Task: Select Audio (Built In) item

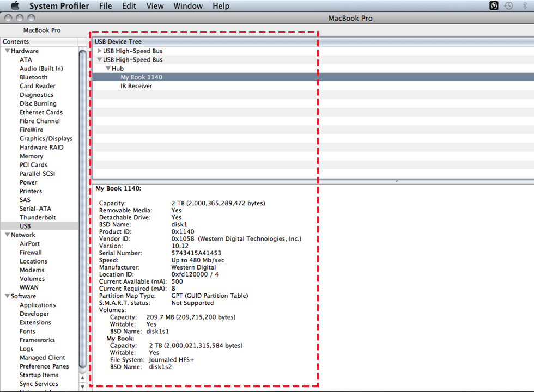Action: [x=41, y=69]
